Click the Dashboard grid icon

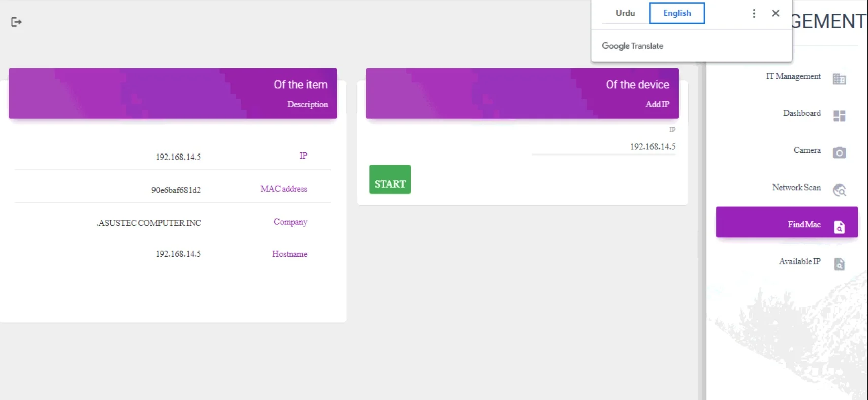[839, 116]
